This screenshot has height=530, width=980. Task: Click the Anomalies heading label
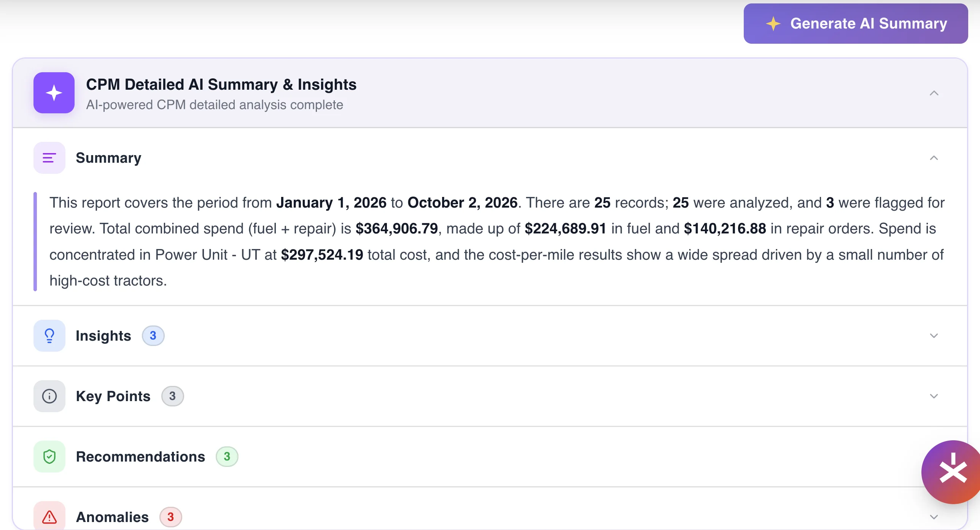click(x=112, y=517)
